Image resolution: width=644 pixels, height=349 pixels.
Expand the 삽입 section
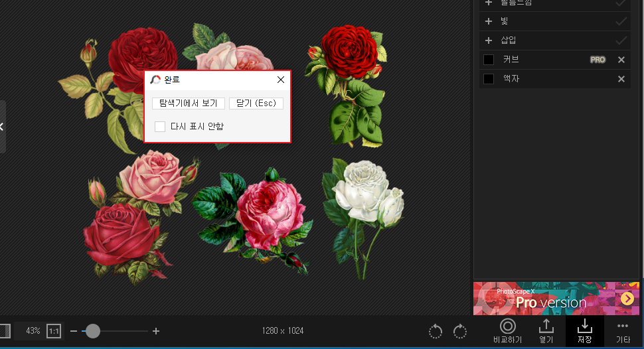pos(489,40)
